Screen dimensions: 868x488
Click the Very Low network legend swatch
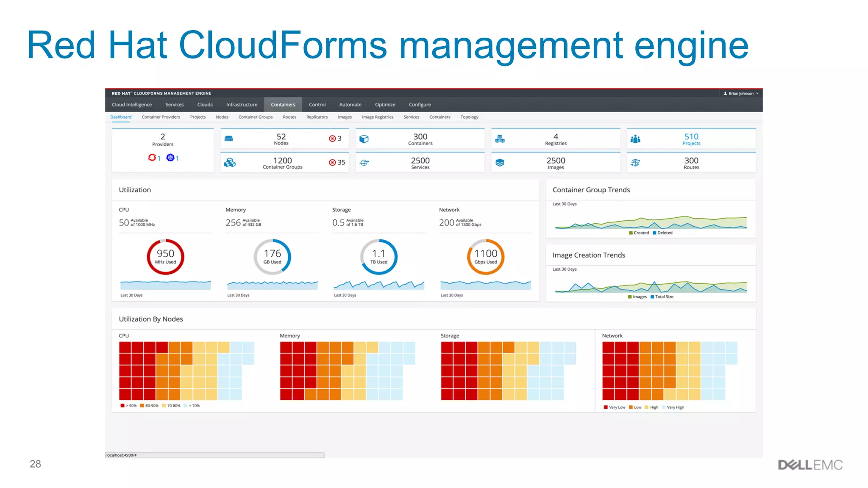tap(606, 408)
